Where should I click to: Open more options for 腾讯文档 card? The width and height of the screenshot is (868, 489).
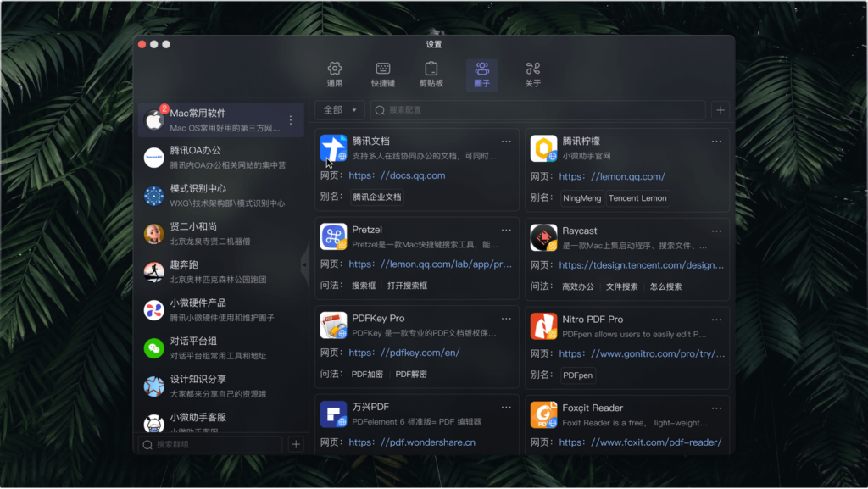506,142
